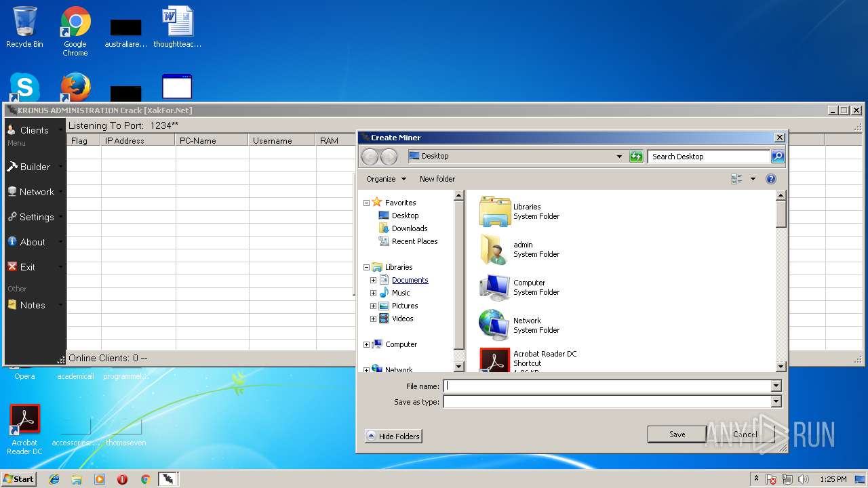Change view with the views icon
The height and width of the screenshot is (488, 868).
tap(737, 179)
